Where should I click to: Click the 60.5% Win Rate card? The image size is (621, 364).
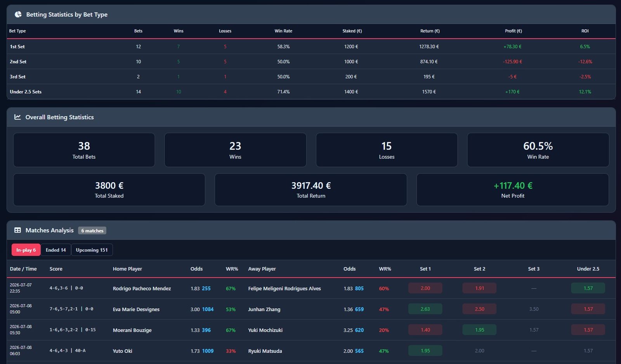[x=538, y=150]
